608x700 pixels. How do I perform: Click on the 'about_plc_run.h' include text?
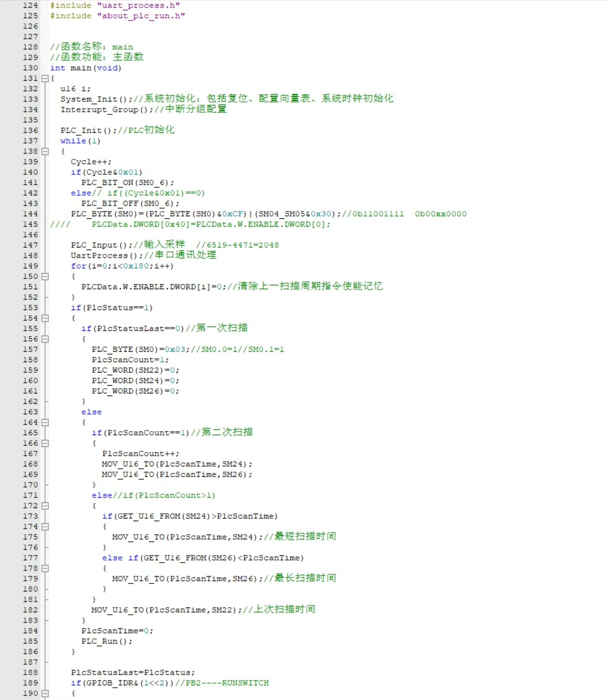(141, 16)
